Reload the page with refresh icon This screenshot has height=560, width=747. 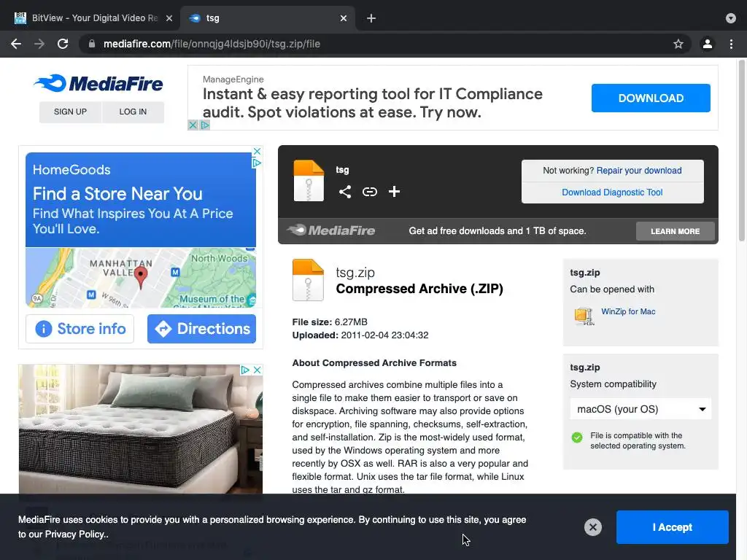point(63,44)
